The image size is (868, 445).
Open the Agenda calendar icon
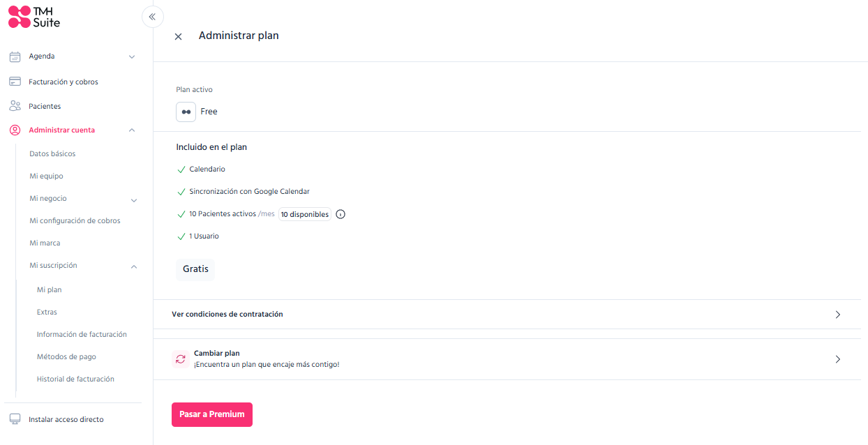tap(15, 56)
